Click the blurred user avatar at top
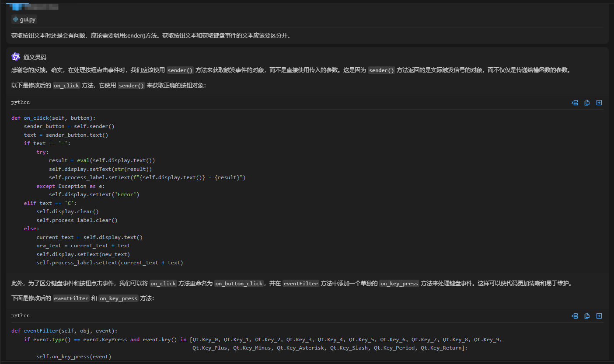The width and height of the screenshot is (614, 364). pos(17,7)
